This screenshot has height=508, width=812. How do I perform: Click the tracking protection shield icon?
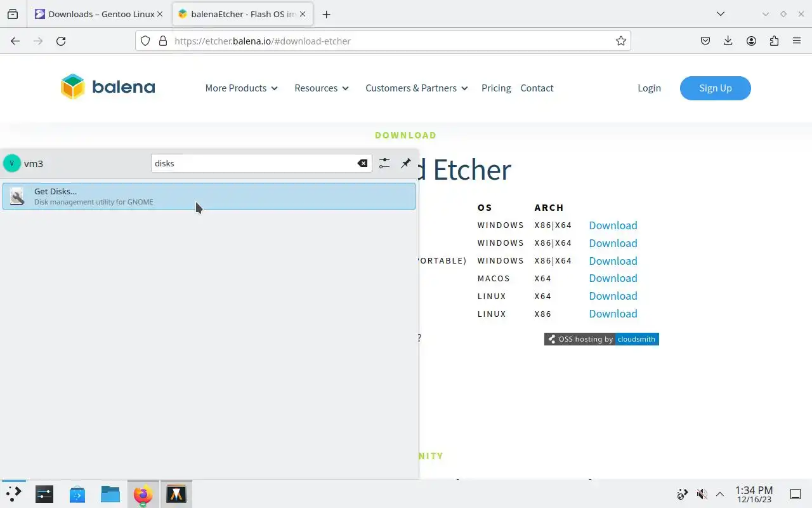click(x=145, y=41)
